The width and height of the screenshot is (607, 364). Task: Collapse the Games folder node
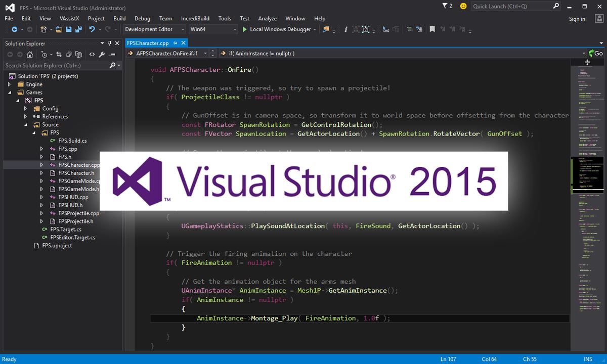(9, 93)
